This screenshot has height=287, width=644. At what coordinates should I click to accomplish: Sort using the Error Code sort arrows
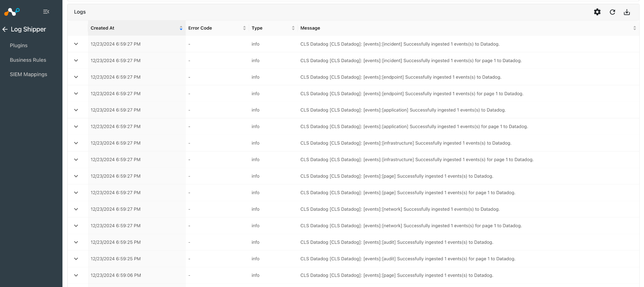click(244, 28)
